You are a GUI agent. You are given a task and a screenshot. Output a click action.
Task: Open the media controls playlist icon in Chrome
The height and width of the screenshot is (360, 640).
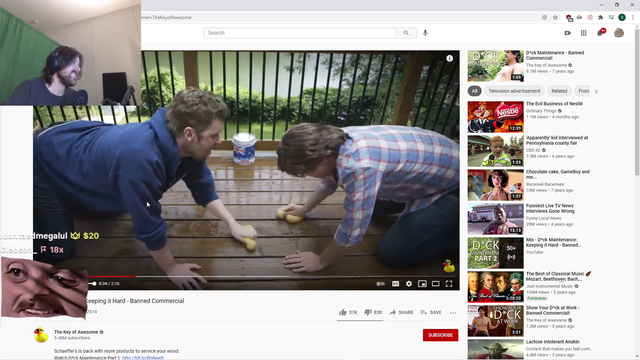coord(611,17)
